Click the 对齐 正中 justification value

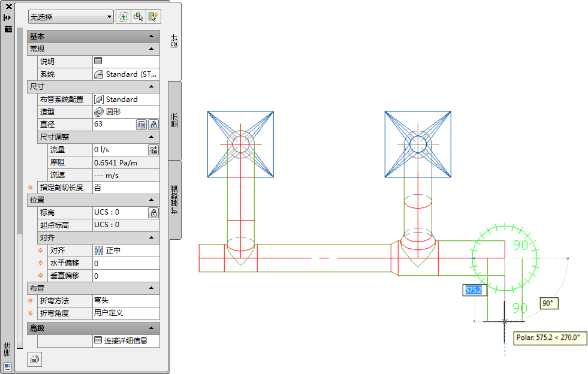click(126, 250)
